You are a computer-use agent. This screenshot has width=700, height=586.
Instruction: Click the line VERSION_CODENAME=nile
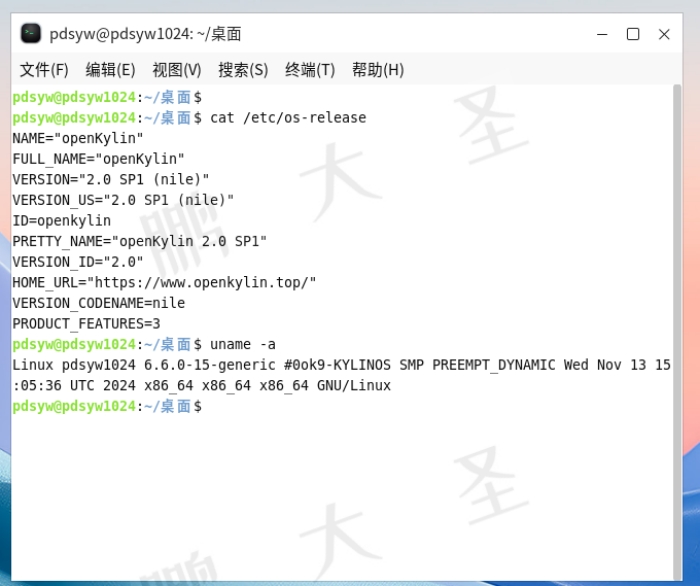(99, 303)
